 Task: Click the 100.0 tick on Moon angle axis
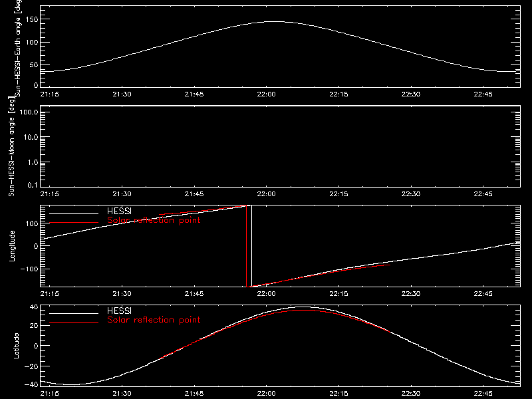(x=29, y=112)
